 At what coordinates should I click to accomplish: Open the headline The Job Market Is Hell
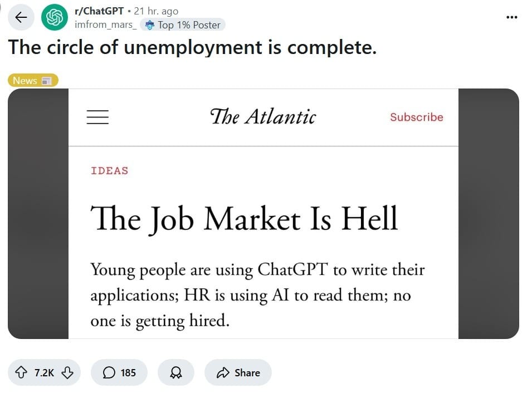coord(243,219)
